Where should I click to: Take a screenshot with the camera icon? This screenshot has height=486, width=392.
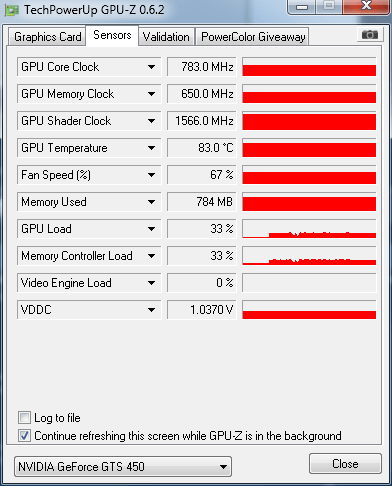369,35
